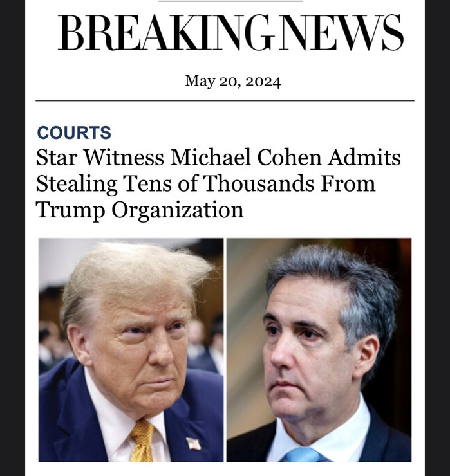The height and width of the screenshot is (476, 450).
Task: Click the horizontal divider below the date
Action: tap(225, 100)
